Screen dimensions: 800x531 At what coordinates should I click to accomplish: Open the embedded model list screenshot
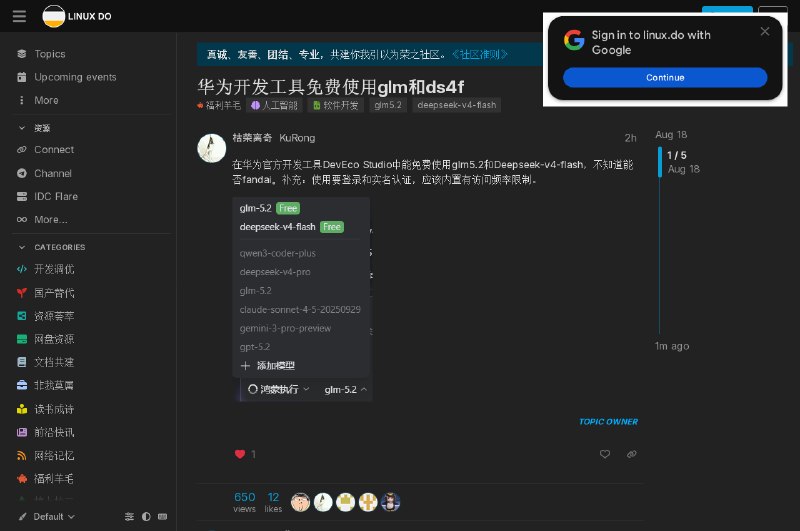point(302,299)
